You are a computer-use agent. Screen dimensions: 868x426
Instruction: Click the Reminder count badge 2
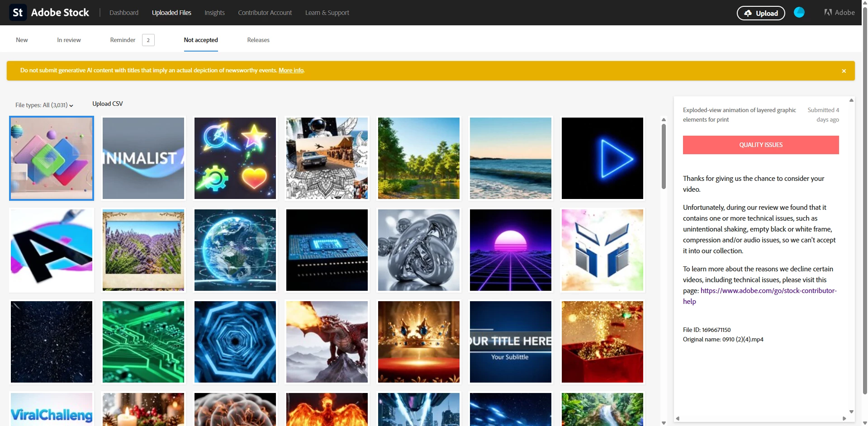coord(148,40)
